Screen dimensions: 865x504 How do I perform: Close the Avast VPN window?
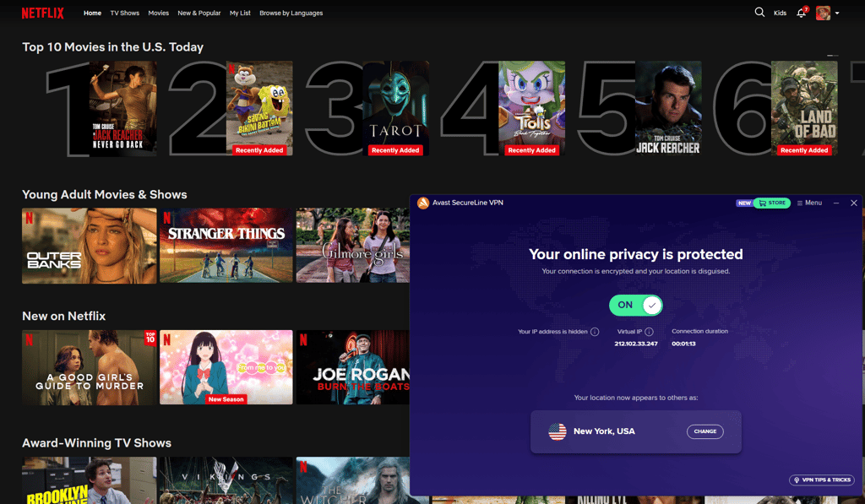tap(854, 203)
